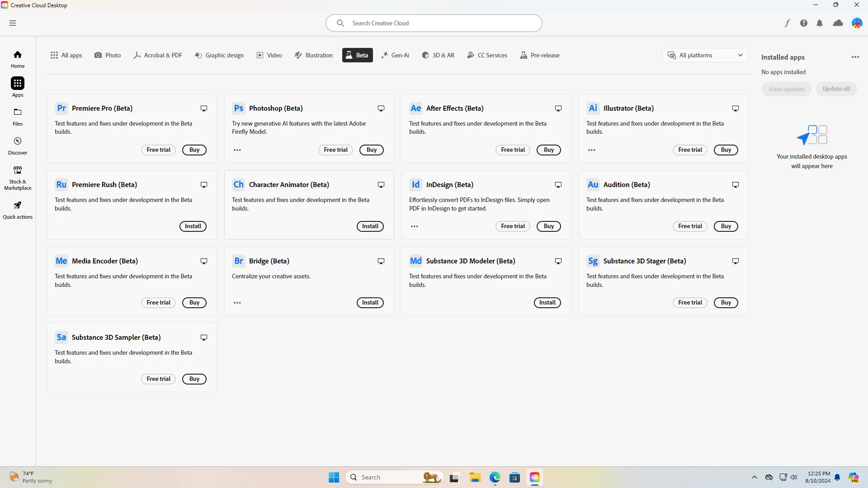Buy After Effects (Beta)

[x=548, y=150]
